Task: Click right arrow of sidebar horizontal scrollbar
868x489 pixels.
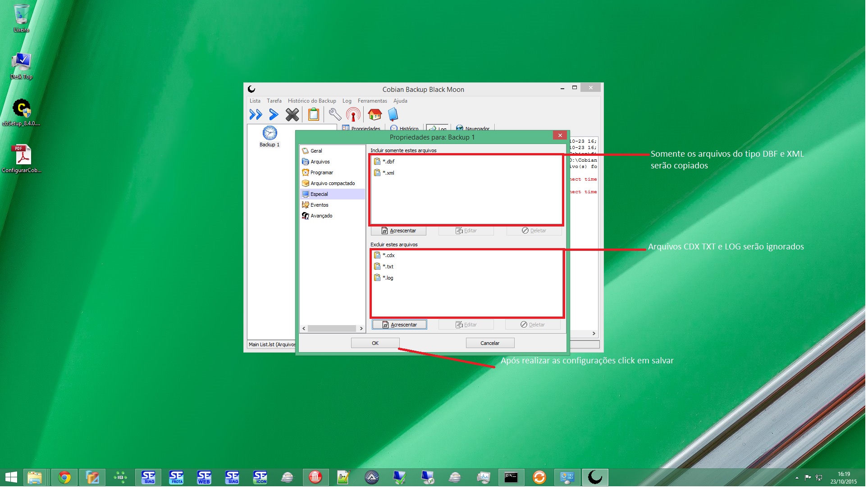Action: [x=362, y=329]
